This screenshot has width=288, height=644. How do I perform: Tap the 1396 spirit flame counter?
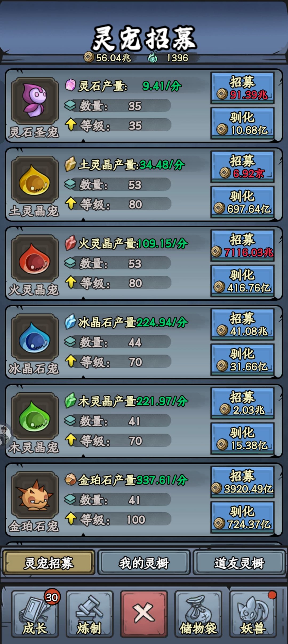(x=169, y=57)
